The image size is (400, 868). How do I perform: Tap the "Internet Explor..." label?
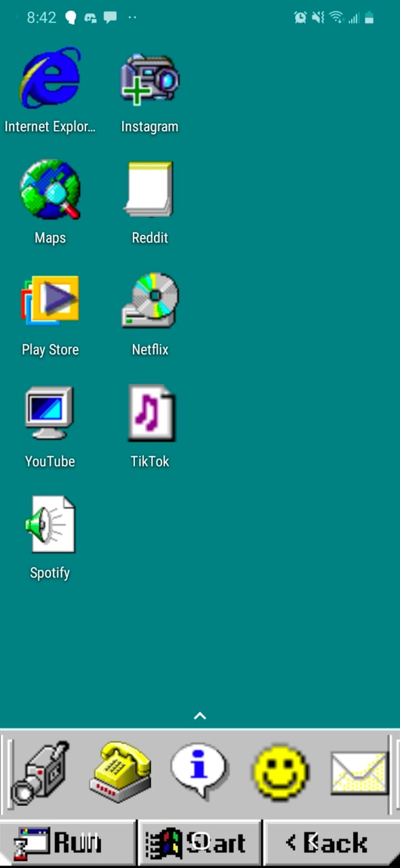click(50, 127)
